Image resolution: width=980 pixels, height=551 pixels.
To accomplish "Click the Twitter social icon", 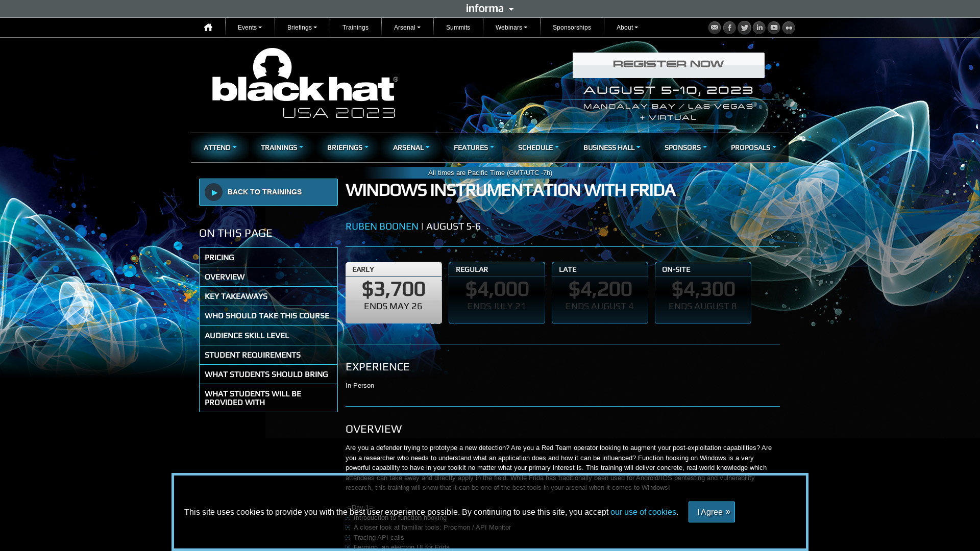I will [744, 27].
